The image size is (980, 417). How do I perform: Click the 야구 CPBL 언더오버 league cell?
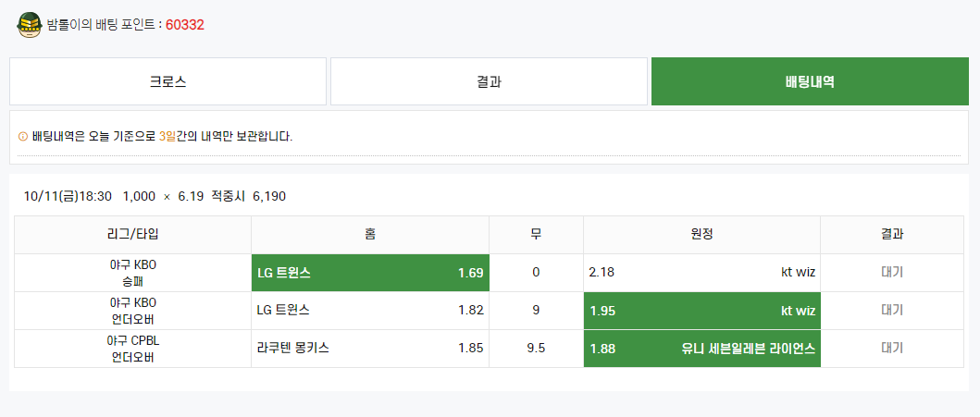point(133,349)
